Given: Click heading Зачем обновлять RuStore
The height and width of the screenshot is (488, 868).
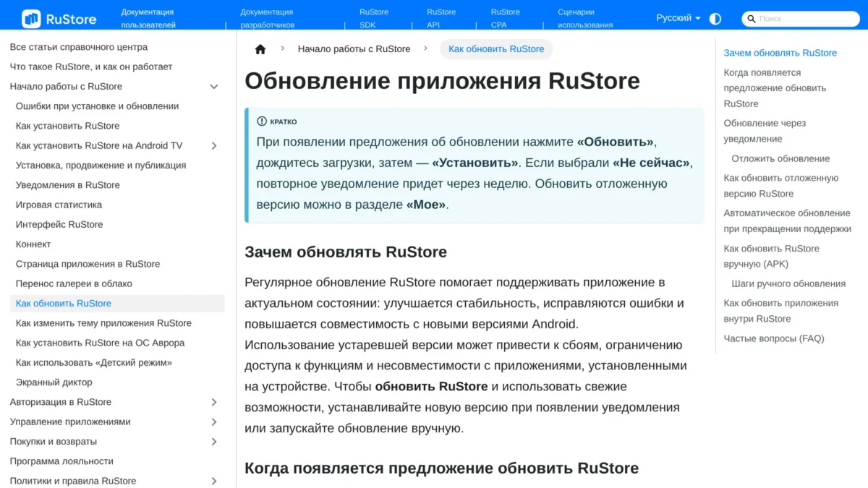Looking at the screenshot, I should (x=346, y=252).
